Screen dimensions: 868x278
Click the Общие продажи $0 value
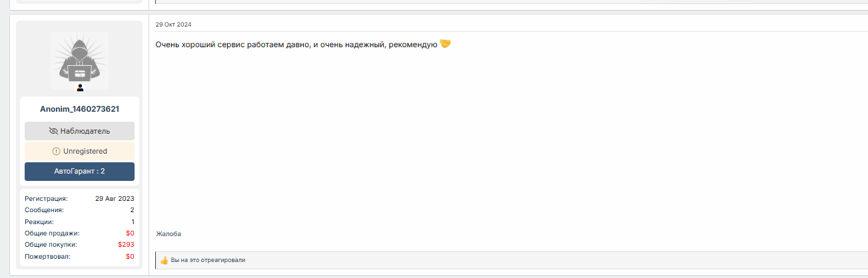point(130,233)
